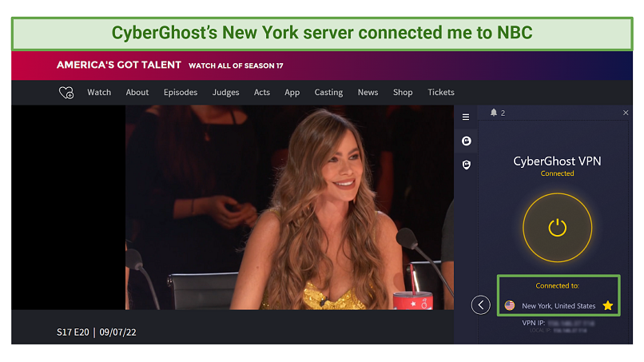Expand server list with left chevron

480,305
